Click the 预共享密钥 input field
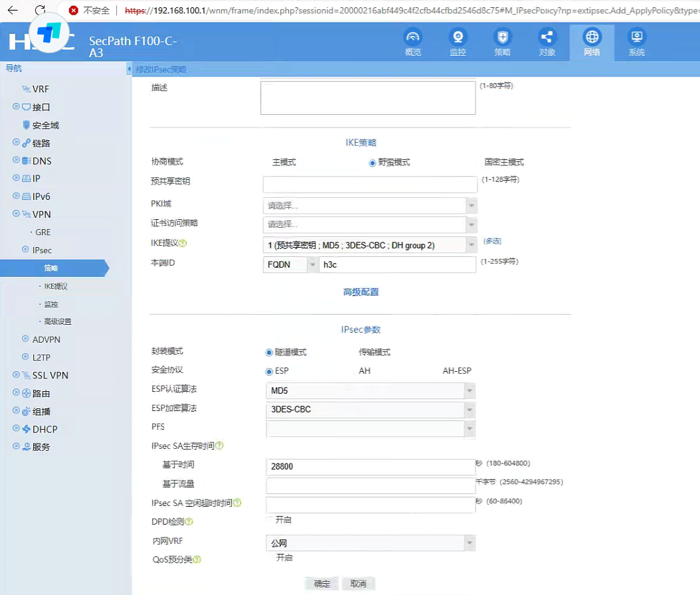Image resolution: width=700 pixels, height=595 pixels. click(x=370, y=184)
